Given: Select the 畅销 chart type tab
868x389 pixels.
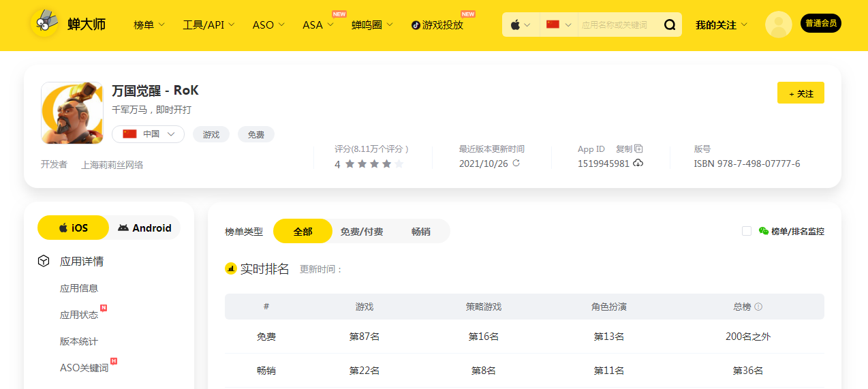Looking at the screenshot, I should 421,232.
